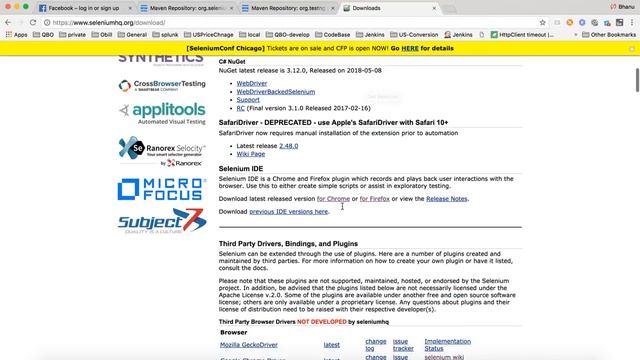Open the Jenkins bookmark with butler icon

[x=458, y=35]
